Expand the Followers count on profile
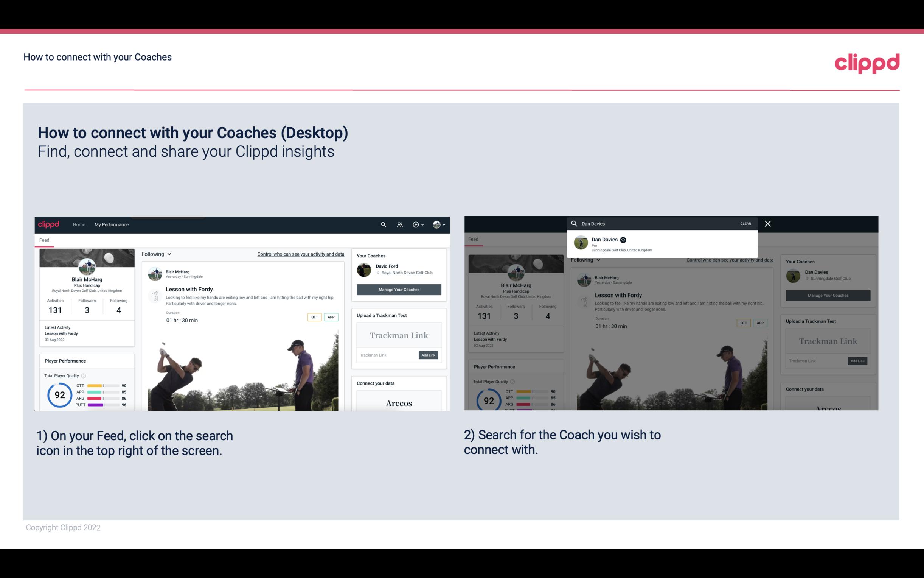The height and width of the screenshot is (578, 924). pyautogui.click(x=87, y=310)
